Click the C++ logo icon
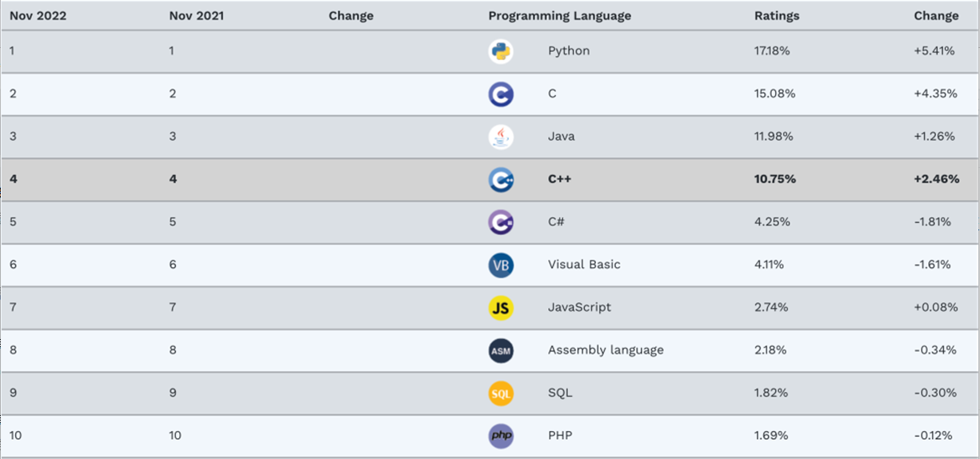Viewport: 980px width, 459px height. coord(501,180)
